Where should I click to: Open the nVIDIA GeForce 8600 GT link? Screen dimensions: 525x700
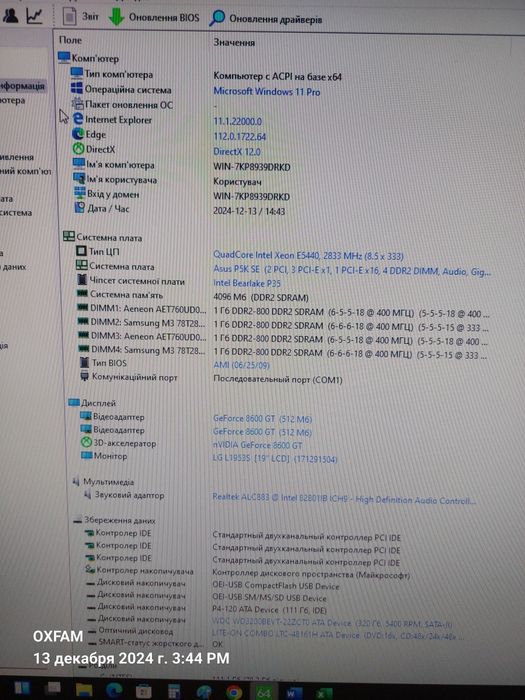[x=258, y=445]
